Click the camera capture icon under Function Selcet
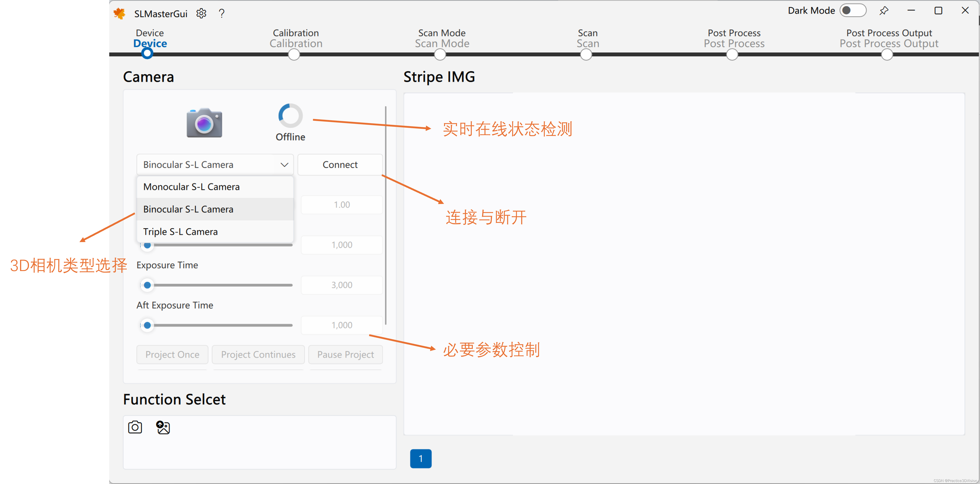The height and width of the screenshot is (484, 980). (135, 427)
